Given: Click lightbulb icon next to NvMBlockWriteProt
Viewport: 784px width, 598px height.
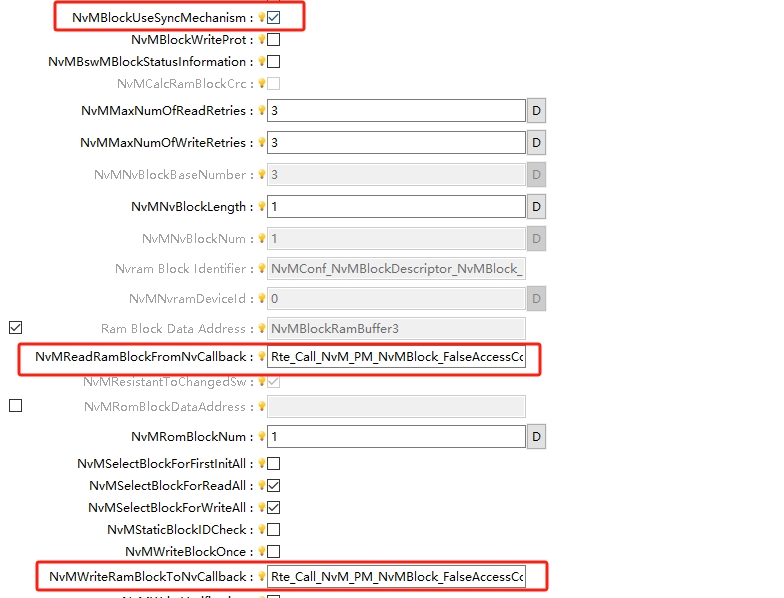Looking at the screenshot, I should click(x=262, y=40).
